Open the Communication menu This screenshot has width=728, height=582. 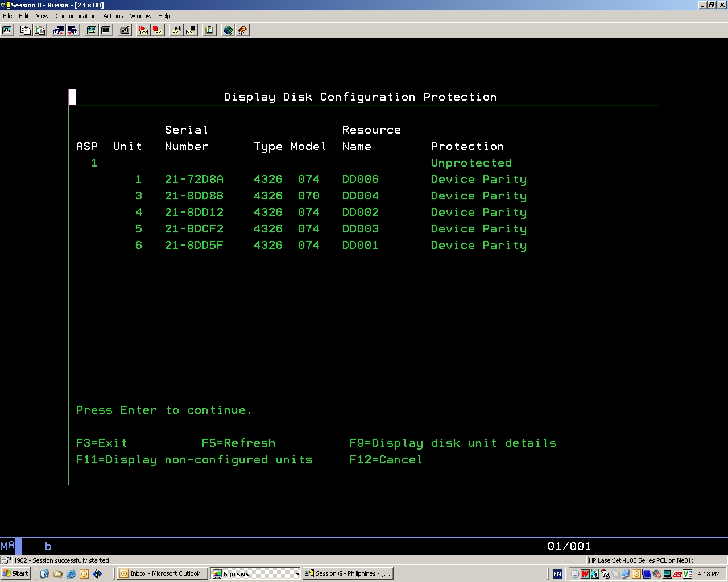[76, 16]
